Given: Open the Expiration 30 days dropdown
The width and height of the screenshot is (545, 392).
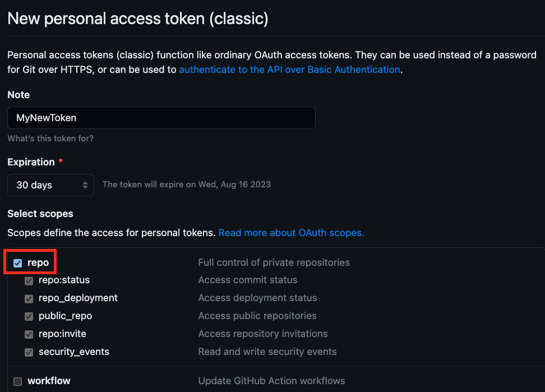Looking at the screenshot, I should coord(50,185).
